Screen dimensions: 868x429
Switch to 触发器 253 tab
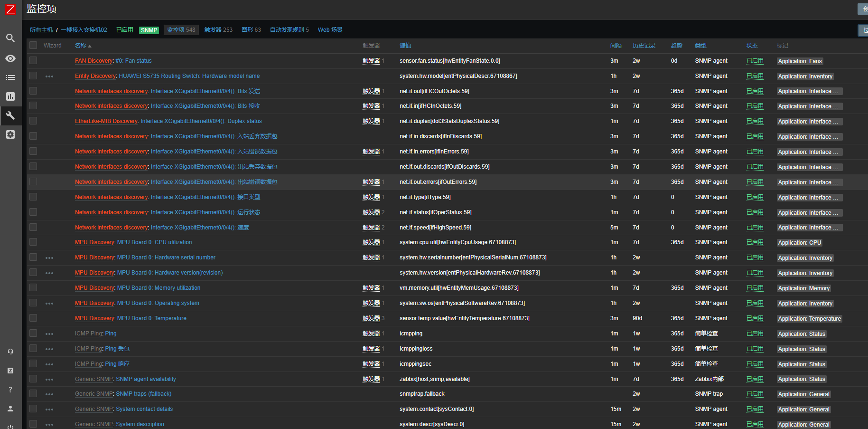pyautogui.click(x=218, y=30)
